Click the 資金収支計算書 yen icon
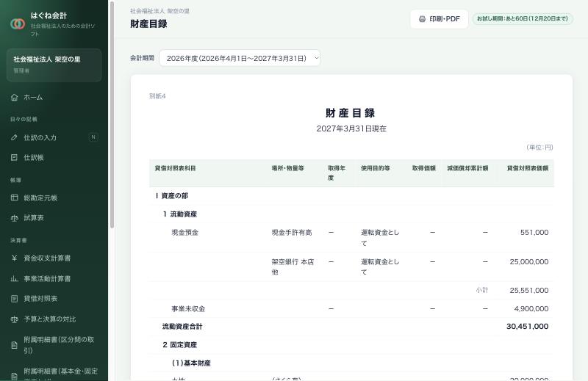The height and width of the screenshot is (381, 588). tap(14, 258)
